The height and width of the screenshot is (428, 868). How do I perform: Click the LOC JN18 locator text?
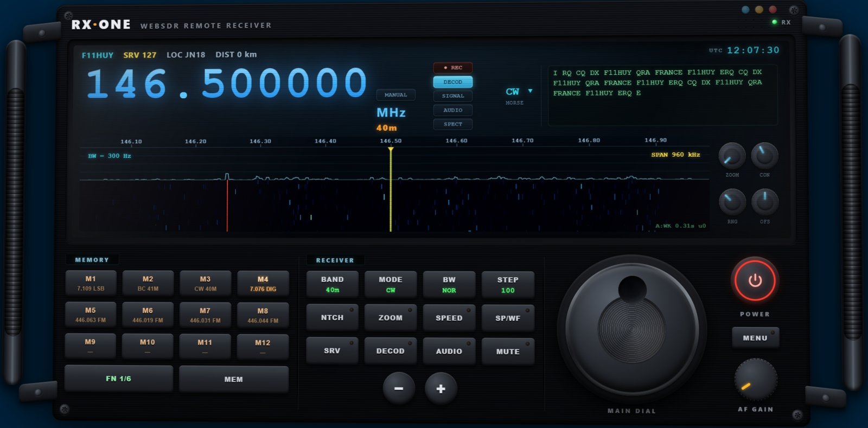(x=186, y=55)
